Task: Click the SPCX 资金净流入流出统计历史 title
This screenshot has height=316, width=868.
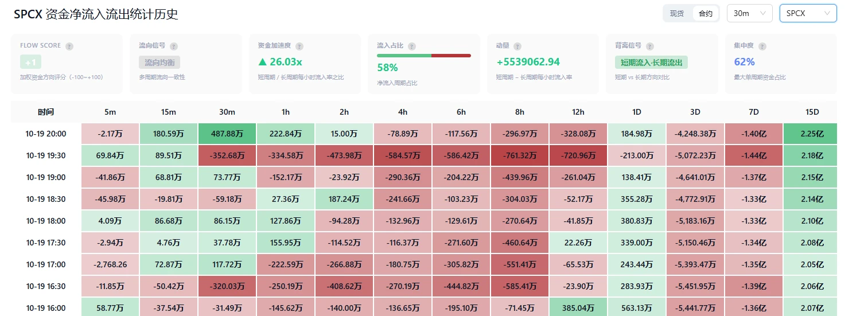Action: (x=96, y=14)
